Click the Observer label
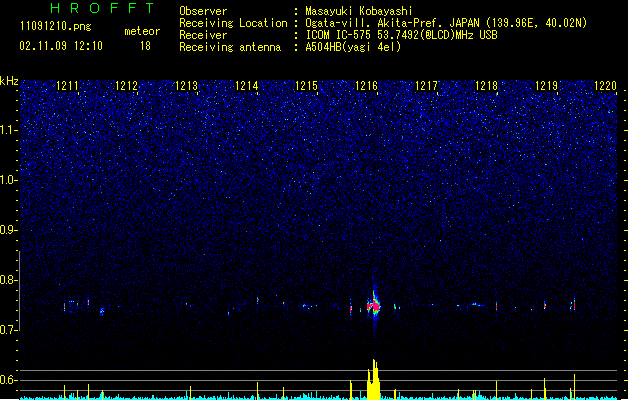Image resolution: width=629 pixels, height=400 pixels. (203, 11)
